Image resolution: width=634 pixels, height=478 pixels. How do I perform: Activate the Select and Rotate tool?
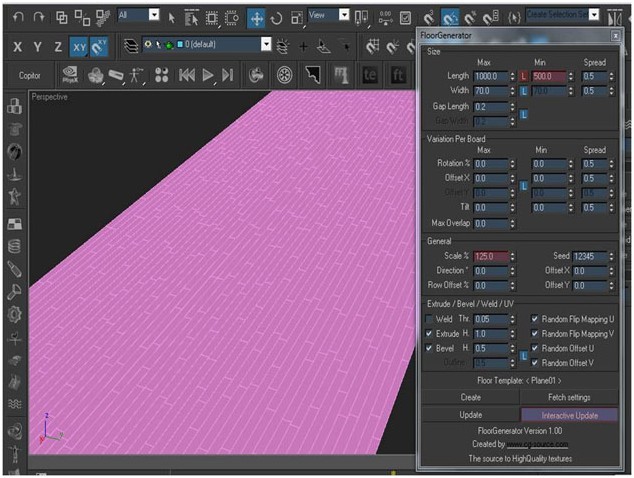click(x=276, y=18)
